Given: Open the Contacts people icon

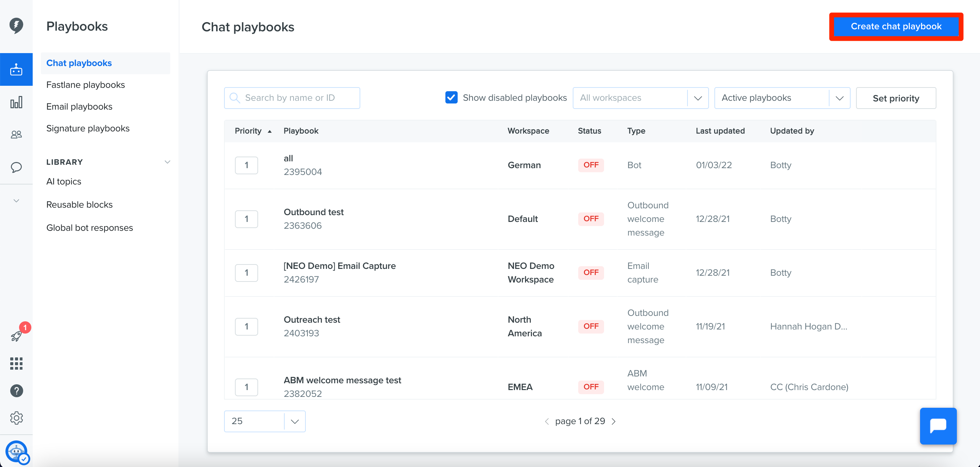Looking at the screenshot, I should tap(16, 134).
